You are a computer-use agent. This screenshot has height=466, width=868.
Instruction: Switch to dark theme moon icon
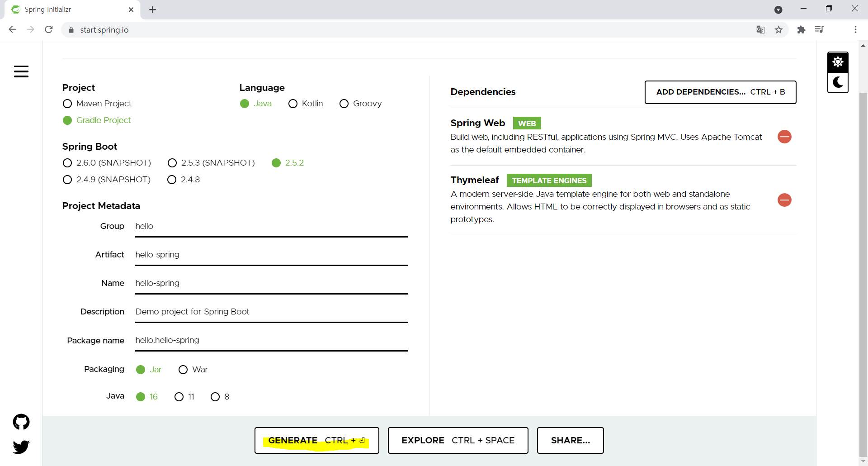pyautogui.click(x=838, y=83)
